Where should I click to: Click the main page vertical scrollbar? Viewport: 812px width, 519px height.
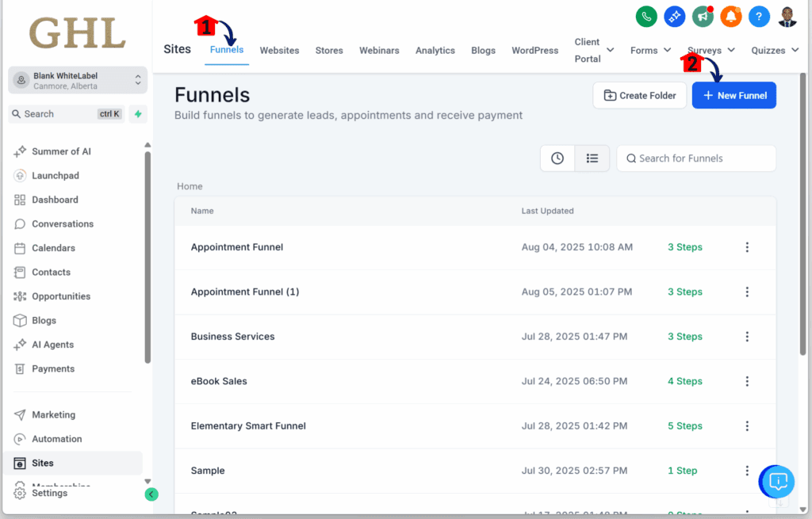(802, 214)
